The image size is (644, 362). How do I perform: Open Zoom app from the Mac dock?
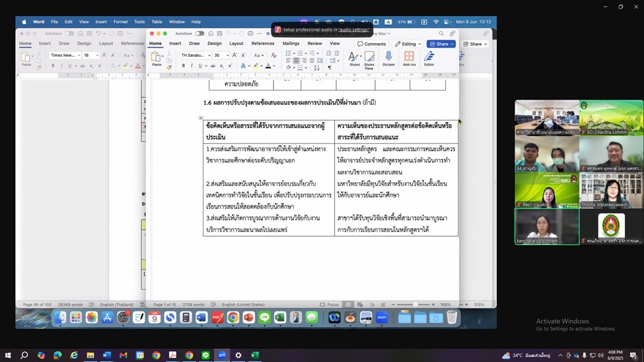[381, 318]
